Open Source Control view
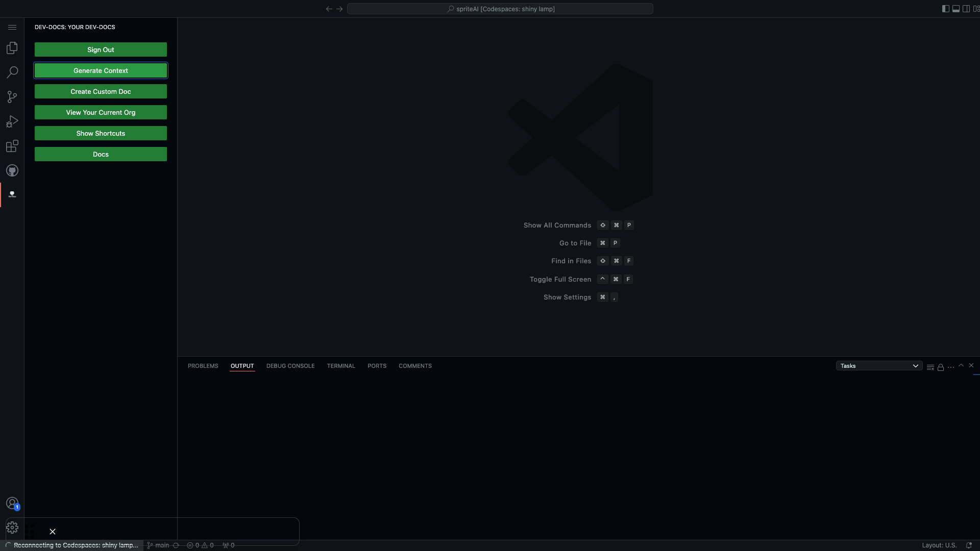The width and height of the screenshot is (980, 551). coord(12,97)
